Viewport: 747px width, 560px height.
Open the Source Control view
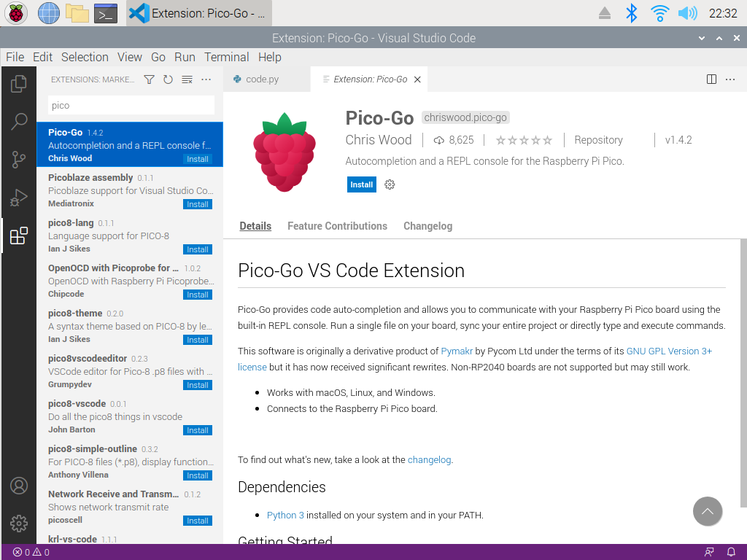click(x=18, y=160)
